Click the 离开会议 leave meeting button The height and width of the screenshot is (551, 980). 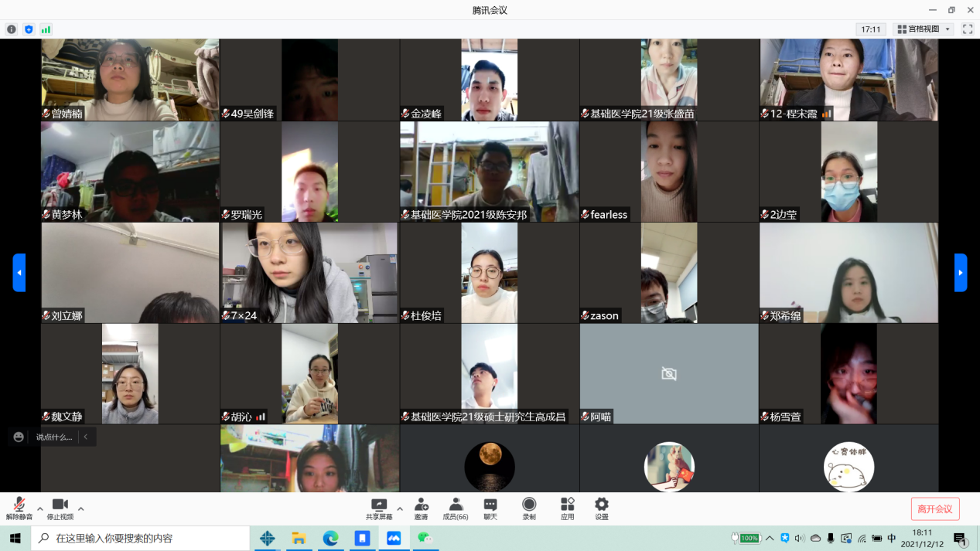point(935,508)
